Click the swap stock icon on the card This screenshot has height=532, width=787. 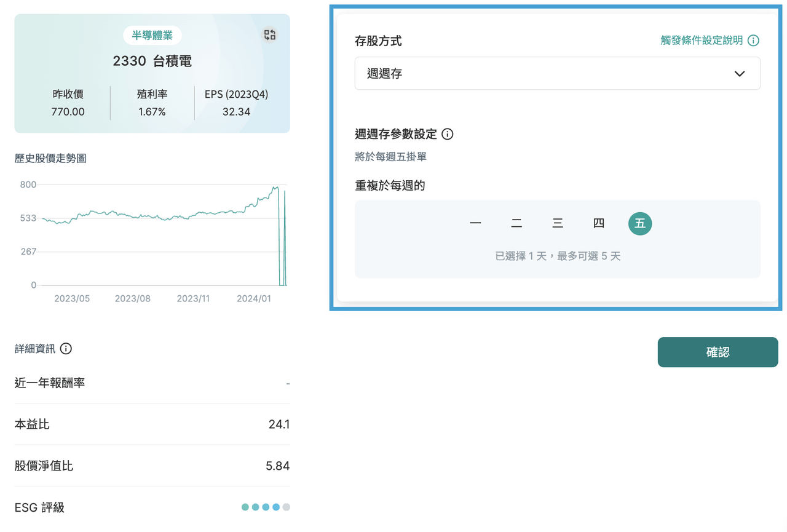pos(269,35)
